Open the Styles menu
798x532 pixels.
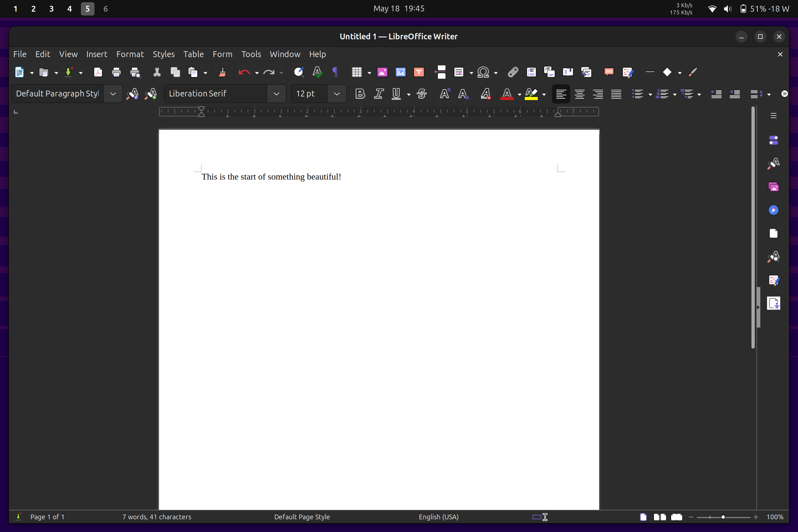(x=163, y=54)
